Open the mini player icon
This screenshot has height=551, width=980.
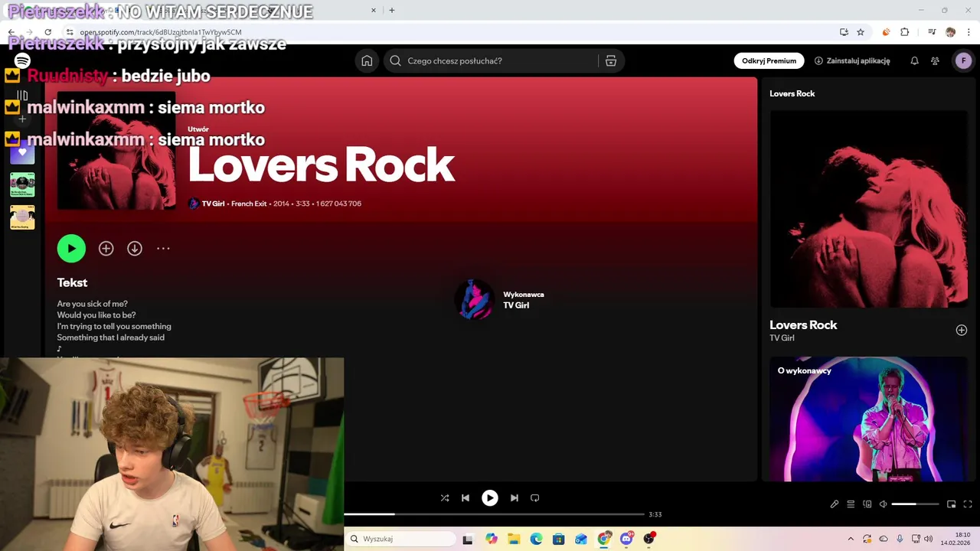click(951, 504)
